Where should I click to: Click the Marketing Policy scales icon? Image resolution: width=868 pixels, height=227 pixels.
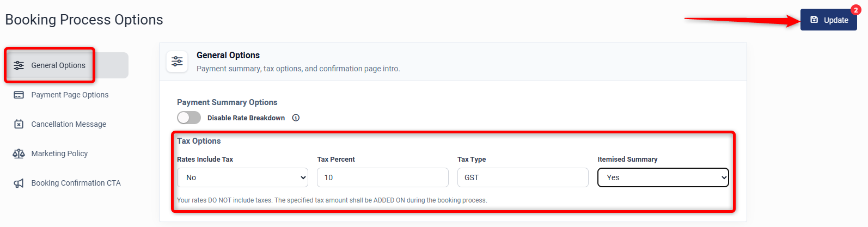19,154
